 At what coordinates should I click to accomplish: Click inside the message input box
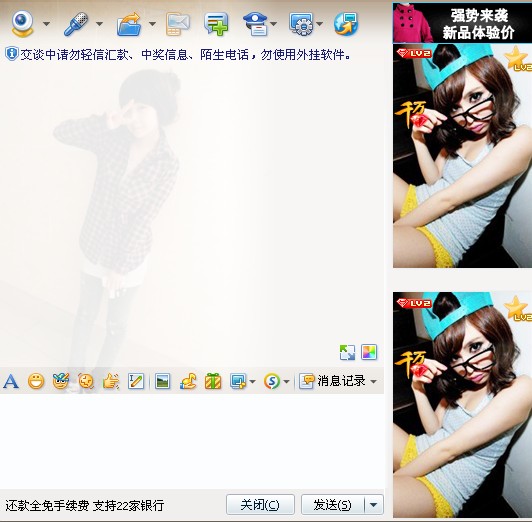192,441
